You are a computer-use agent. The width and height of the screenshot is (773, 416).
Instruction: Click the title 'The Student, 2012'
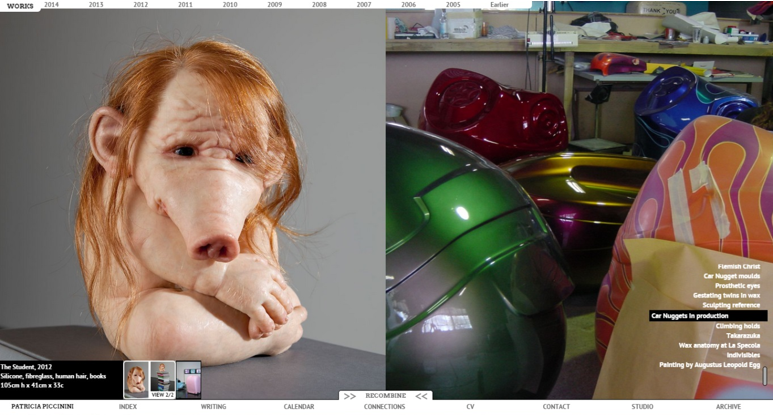point(26,367)
